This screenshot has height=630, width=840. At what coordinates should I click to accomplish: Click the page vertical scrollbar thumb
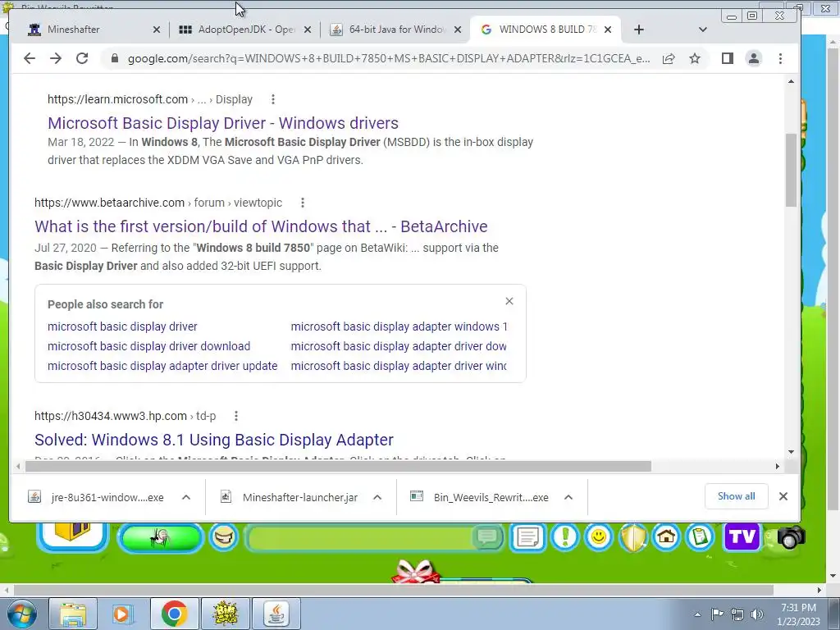[x=792, y=170]
